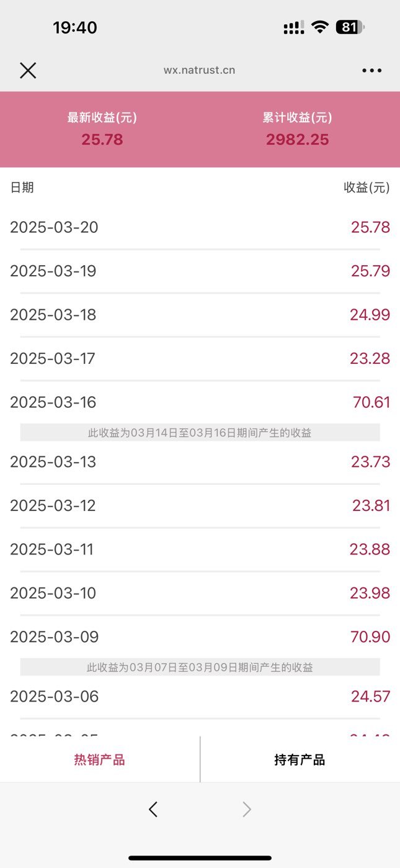The image size is (400, 868).
Task: Close the web page with X icon
Action: tap(28, 71)
